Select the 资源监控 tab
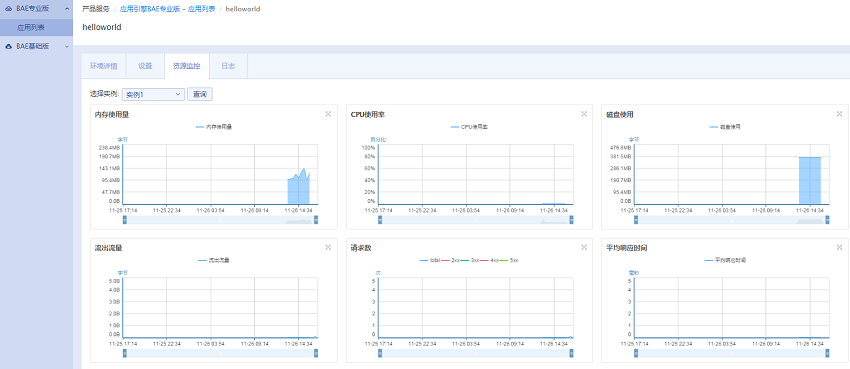The width and height of the screenshot is (850, 369). point(186,66)
